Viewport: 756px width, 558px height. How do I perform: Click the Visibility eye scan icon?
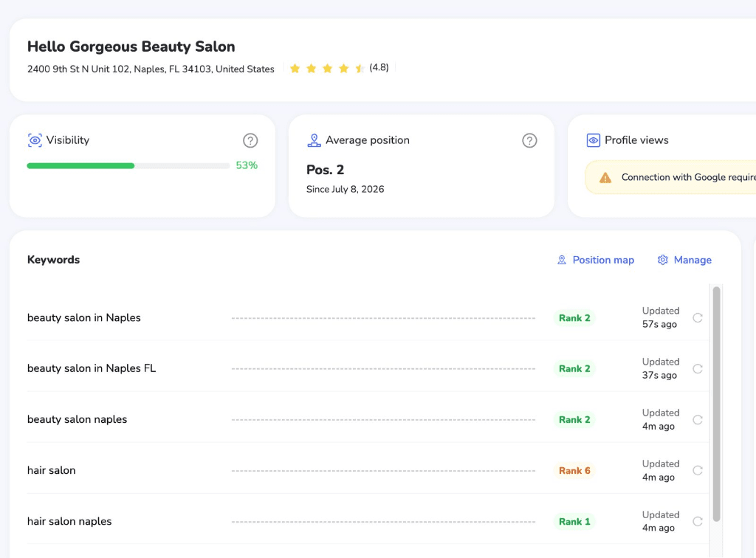(35, 140)
